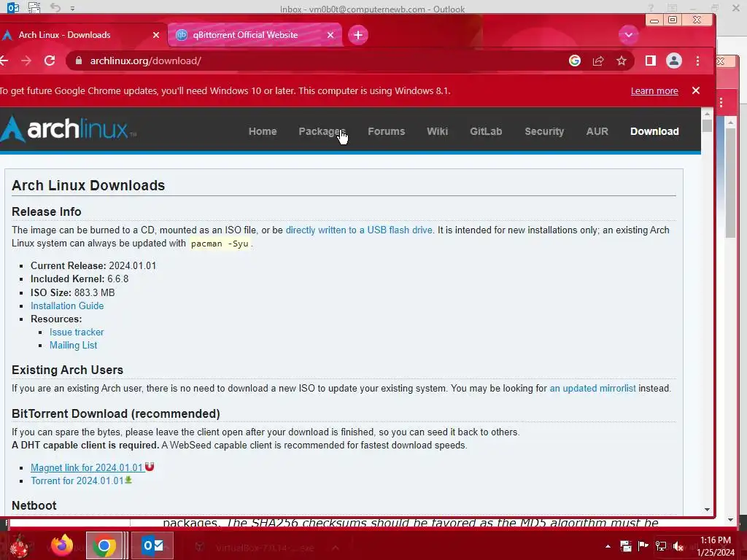Click page scrollbar down arrow

pyautogui.click(x=707, y=510)
